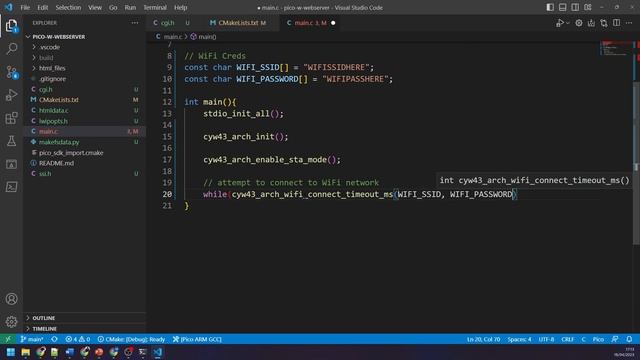Viewport: 640px width, 360px height.
Task: Expand the build folder
Action: click(x=46, y=58)
